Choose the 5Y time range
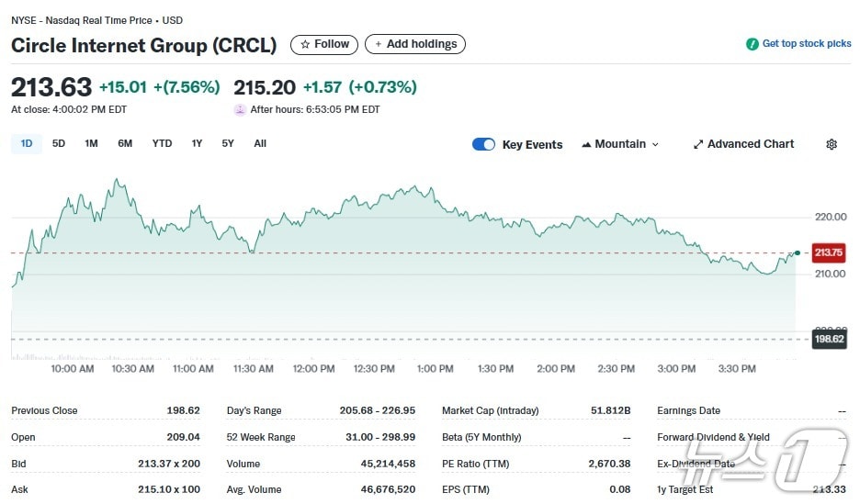The height and width of the screenshot is (504, 860). tap(228, 143)
